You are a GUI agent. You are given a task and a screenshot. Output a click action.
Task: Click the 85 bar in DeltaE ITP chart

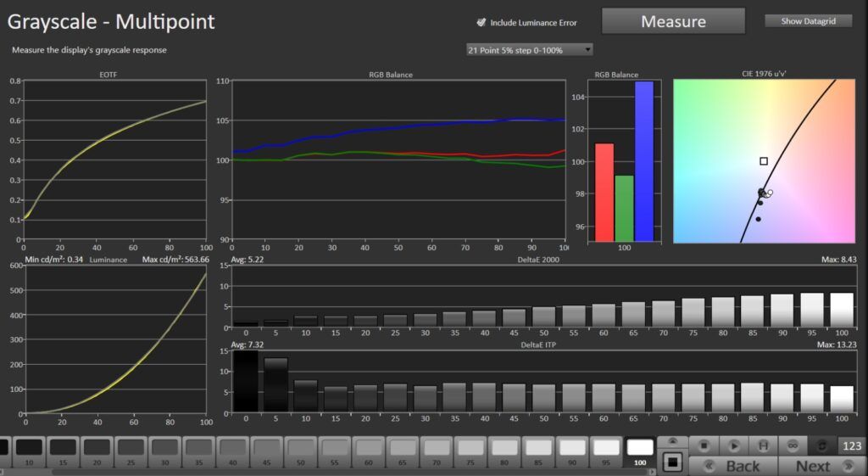tap(752, 397)
